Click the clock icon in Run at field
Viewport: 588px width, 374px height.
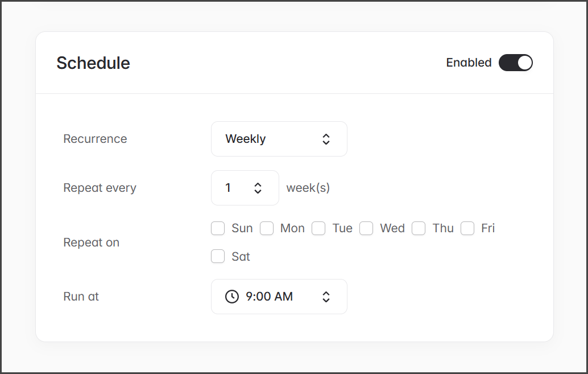pos(232,297)
